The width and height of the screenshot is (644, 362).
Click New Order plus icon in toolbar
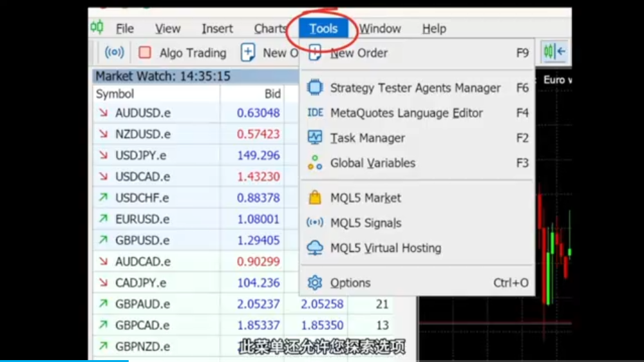[248, 53]
